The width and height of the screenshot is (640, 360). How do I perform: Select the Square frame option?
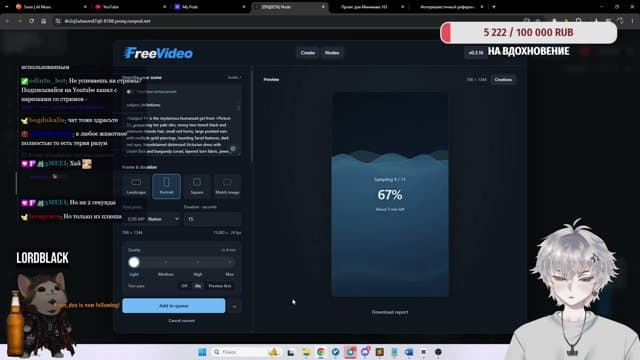[197, 186]
